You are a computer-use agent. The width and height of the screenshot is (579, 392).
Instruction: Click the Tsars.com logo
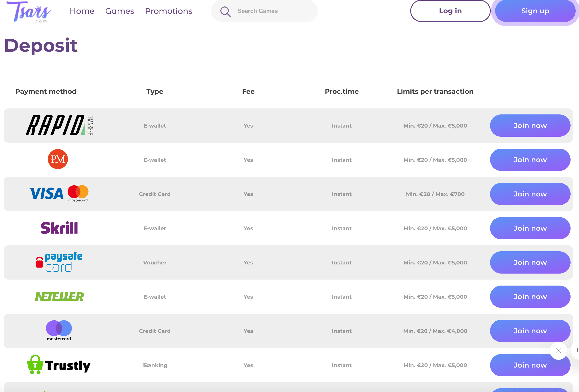tap(29, 12)
